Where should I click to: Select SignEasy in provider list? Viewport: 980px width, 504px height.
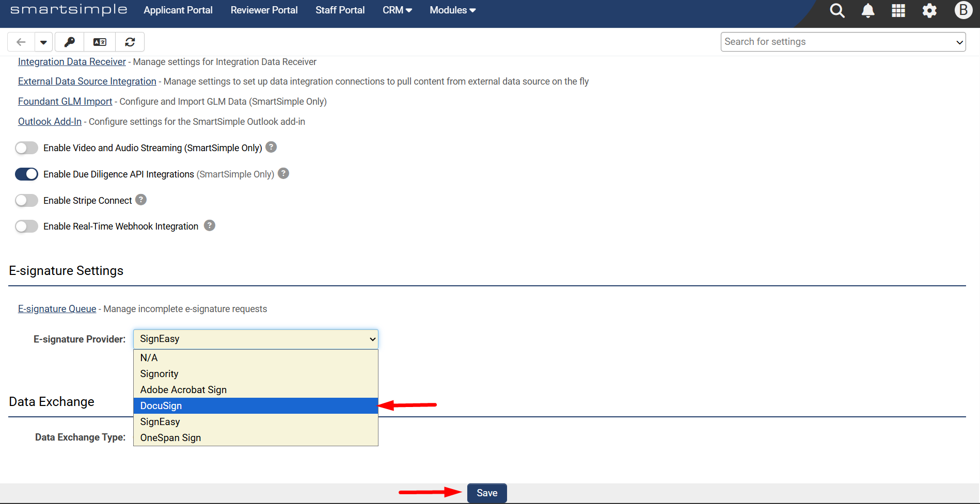coord(256,421)
